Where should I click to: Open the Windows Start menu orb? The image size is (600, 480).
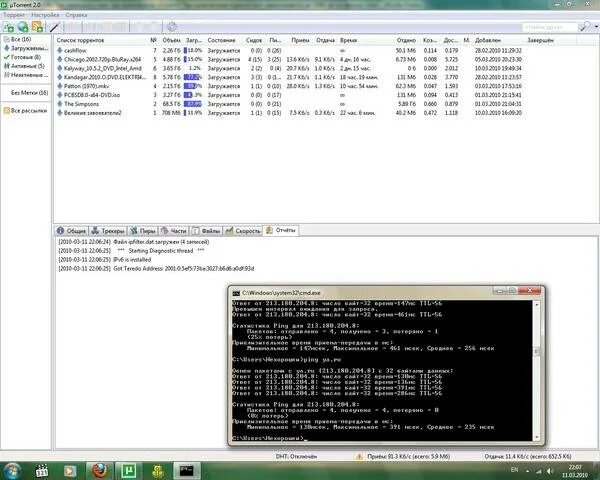tap(12, 470)
